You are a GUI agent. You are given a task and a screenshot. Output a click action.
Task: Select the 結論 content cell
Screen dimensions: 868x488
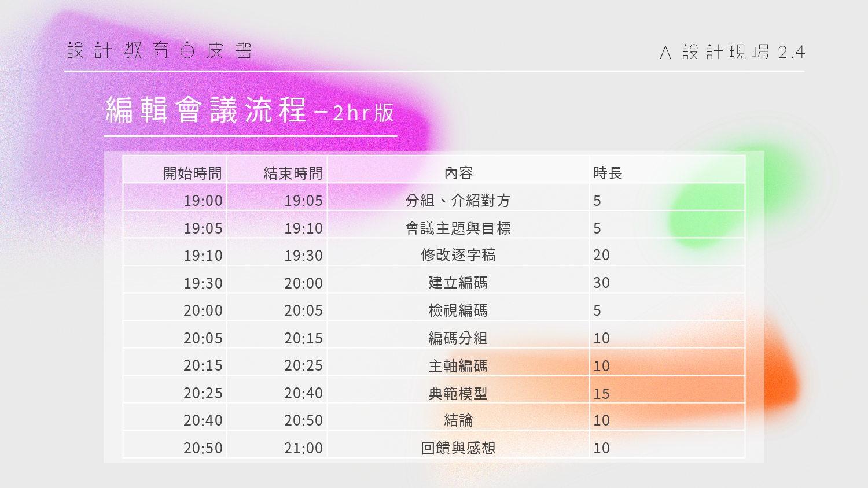coord(458,420)
